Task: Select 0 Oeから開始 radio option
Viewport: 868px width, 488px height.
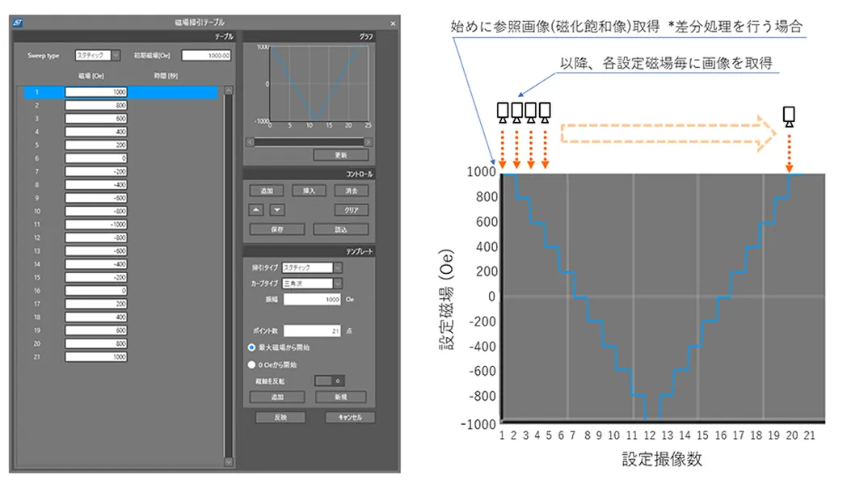Action: coord(252,365)
